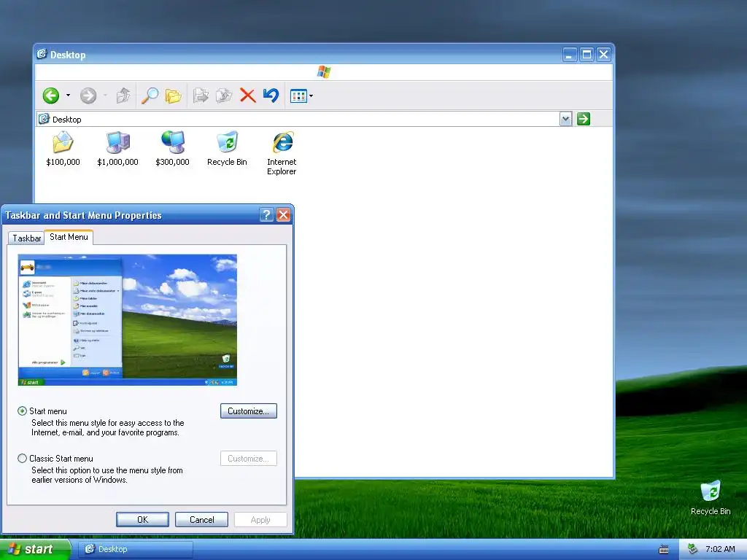Choose the Start menu radio option
Image resolution: width=747 pixels, height=560 pixels.
point(22,411)
